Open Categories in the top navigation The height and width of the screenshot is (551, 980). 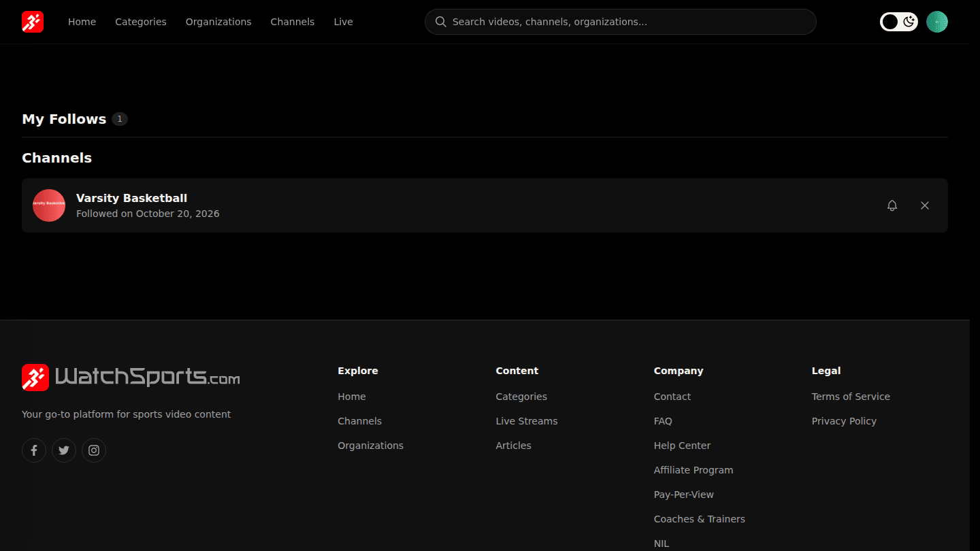click(x=141, y=22)
